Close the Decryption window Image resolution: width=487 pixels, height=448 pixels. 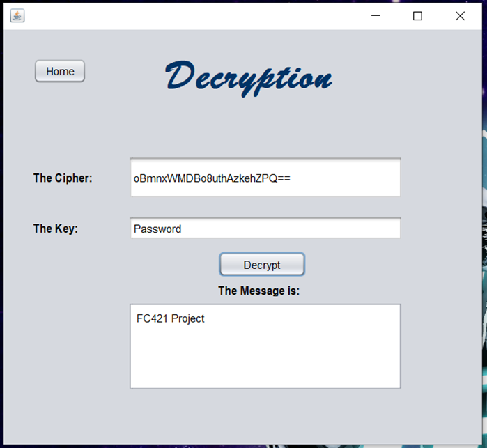(460, 15)
